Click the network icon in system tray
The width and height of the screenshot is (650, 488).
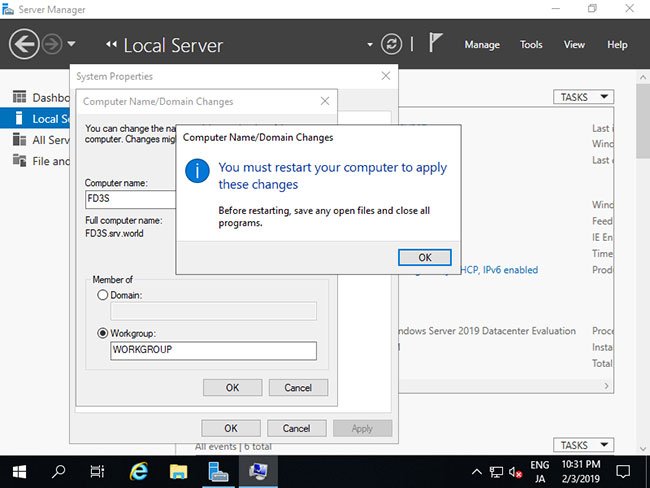[496, 471]
